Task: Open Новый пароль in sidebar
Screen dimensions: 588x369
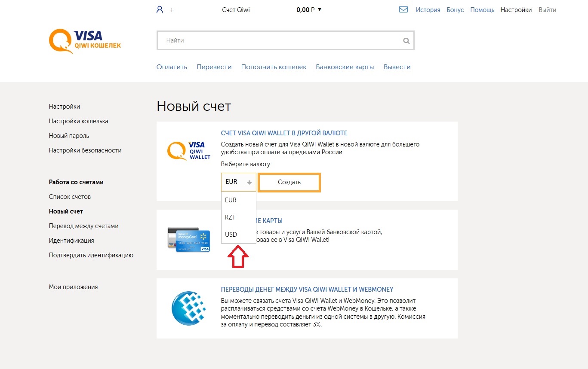Action: pos(69,136)
